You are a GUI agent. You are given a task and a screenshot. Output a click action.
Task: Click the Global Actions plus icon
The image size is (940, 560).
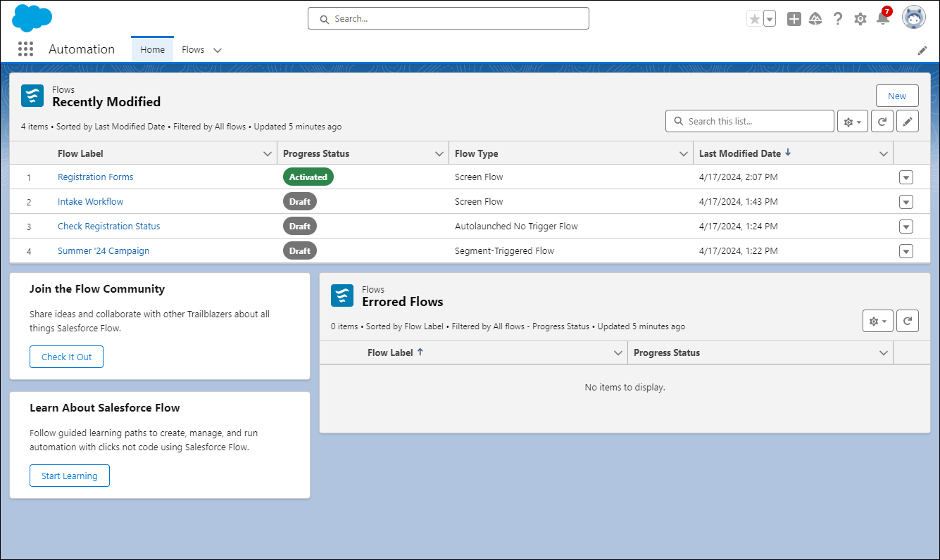coord(794,19)
